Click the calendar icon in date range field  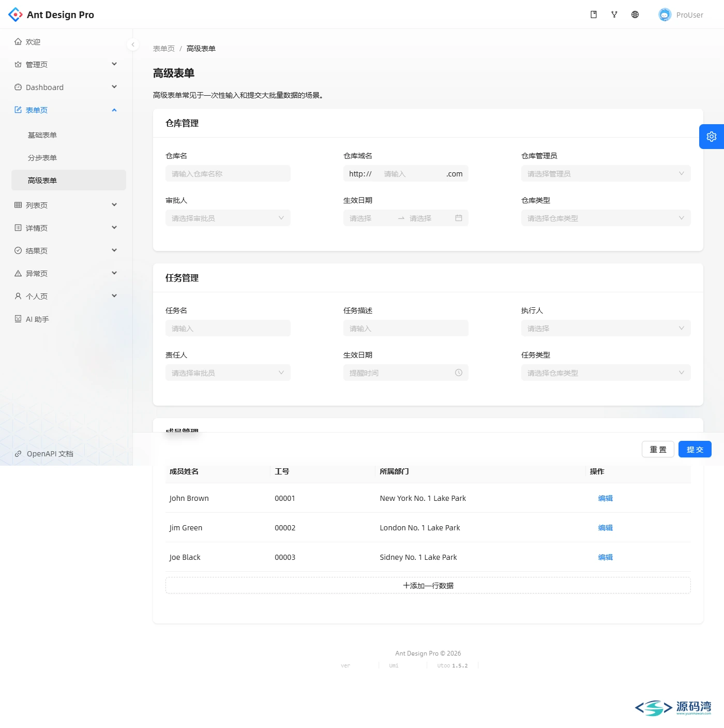(459, 218)
